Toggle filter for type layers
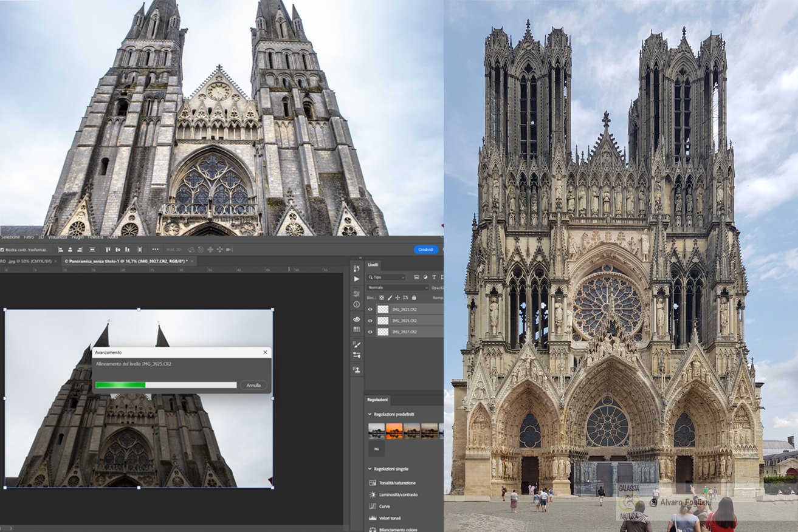This screenshot has height=532, width=798. [x=434, y=277]
